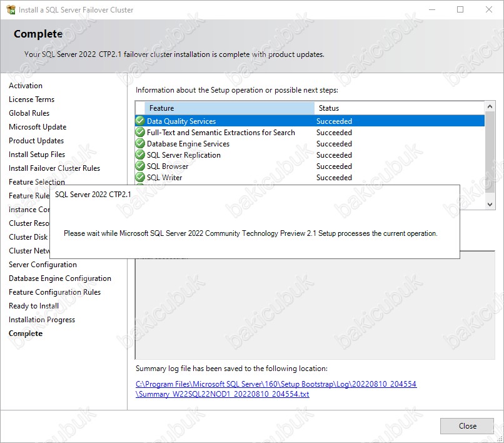
Task: Click the Installation Progress step
Action: coord(42,320)
